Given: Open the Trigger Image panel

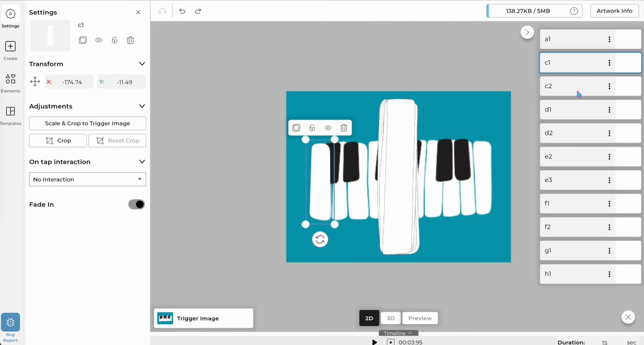Looking at the screenshot, I should pos(204,318).
